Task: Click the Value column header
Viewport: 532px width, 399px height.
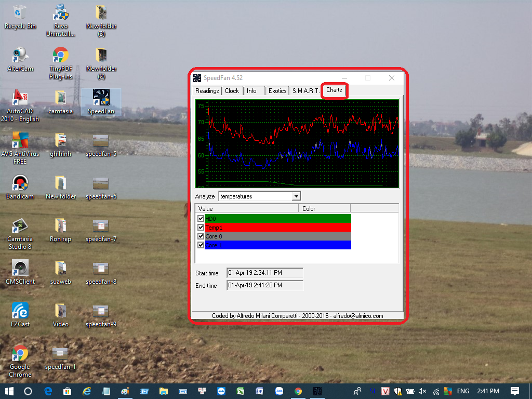Action: point(247,209)
